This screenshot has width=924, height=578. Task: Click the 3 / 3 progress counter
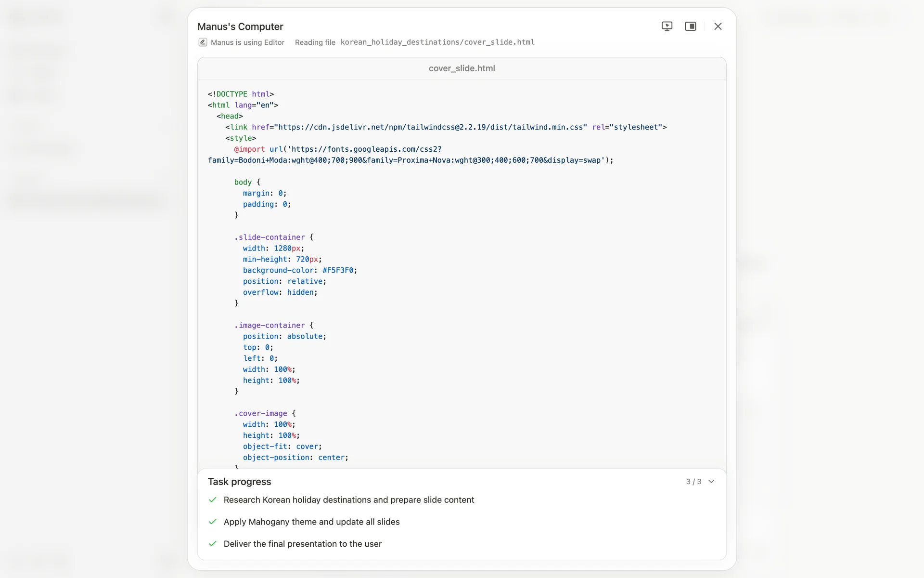tap(693, 482)
